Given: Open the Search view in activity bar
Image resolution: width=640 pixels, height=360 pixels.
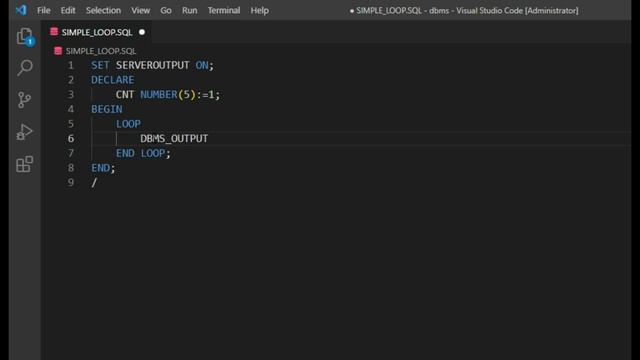Looking at the screenshot, I should (x=25, y=67).
